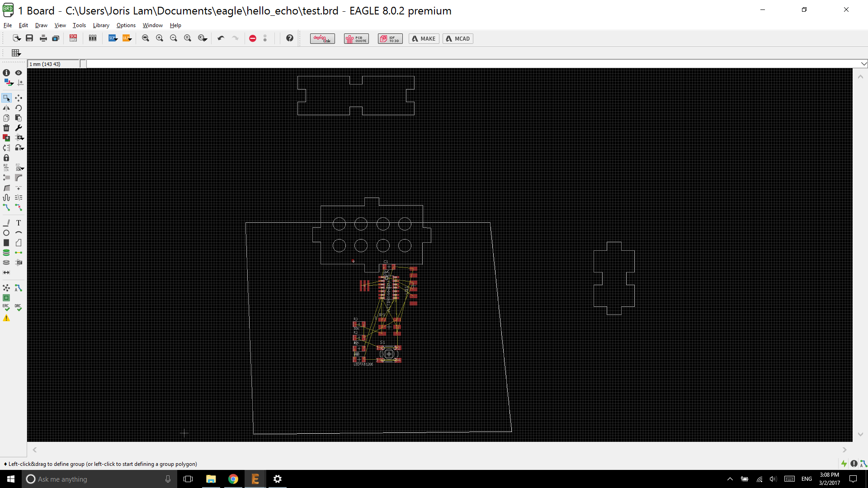The image size is (868, 488).
Task: Open Chrome from the Windows taskbar
Action: (233, 479)
